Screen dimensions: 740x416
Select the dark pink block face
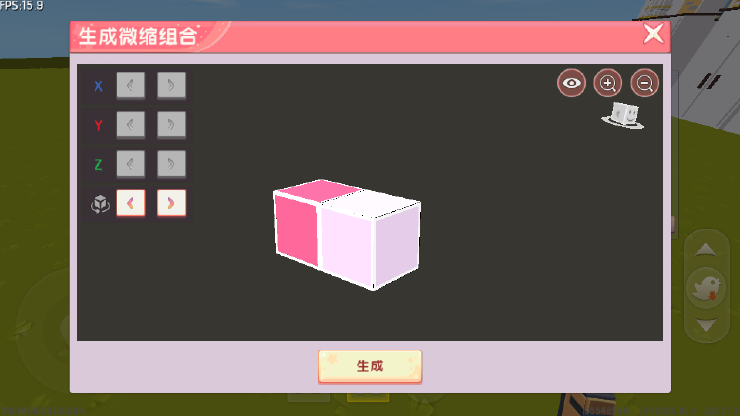(296, 229)
